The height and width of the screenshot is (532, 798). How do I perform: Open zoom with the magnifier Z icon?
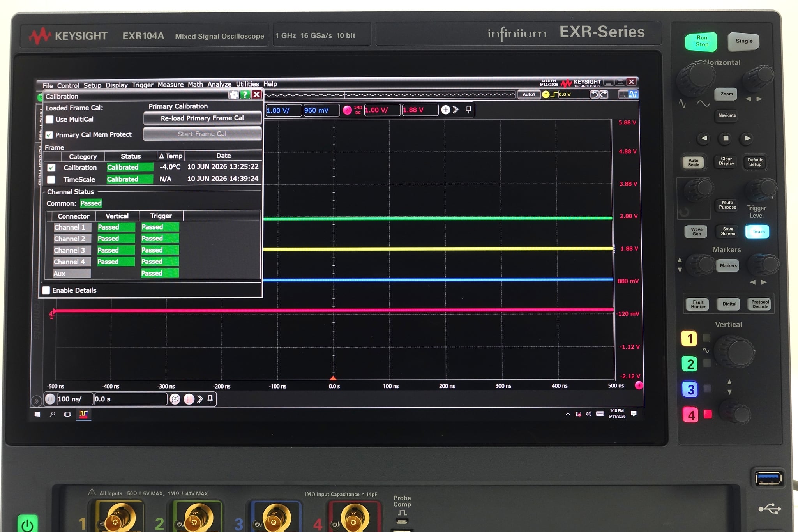pyautogui.click(x=175, y=399)
